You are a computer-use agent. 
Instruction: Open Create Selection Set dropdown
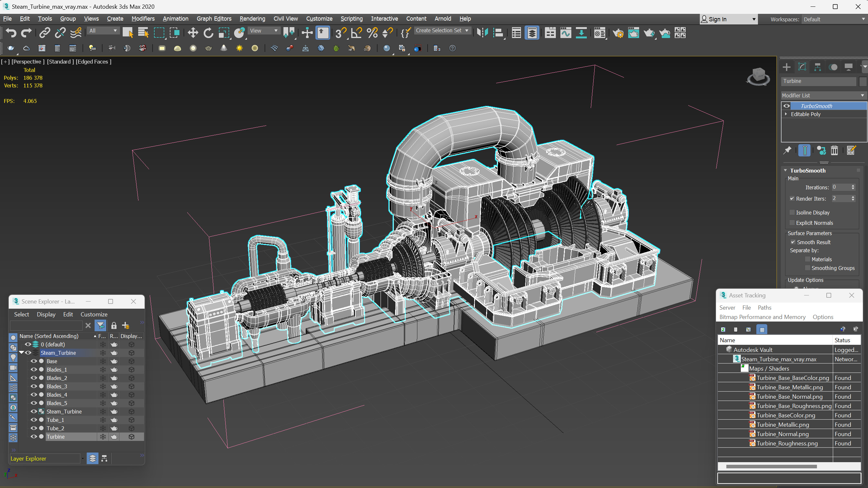(442, 31)
